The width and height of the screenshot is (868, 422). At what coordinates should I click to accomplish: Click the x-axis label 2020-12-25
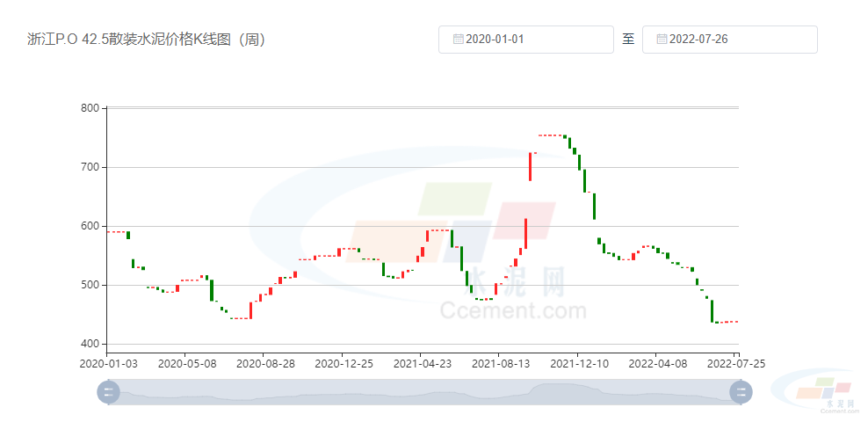[342, 363]
